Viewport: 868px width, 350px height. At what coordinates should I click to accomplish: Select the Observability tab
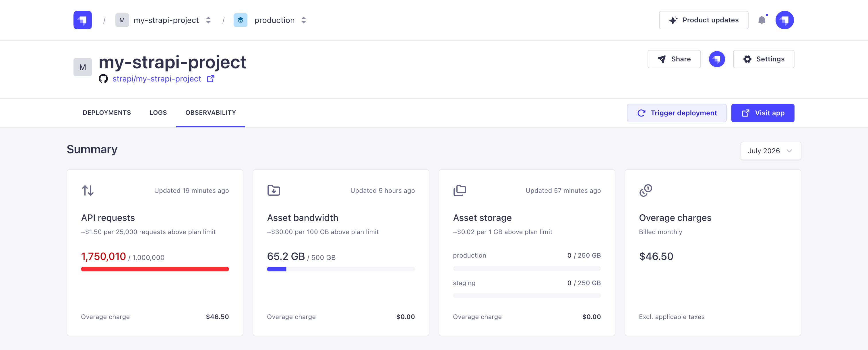211,113
